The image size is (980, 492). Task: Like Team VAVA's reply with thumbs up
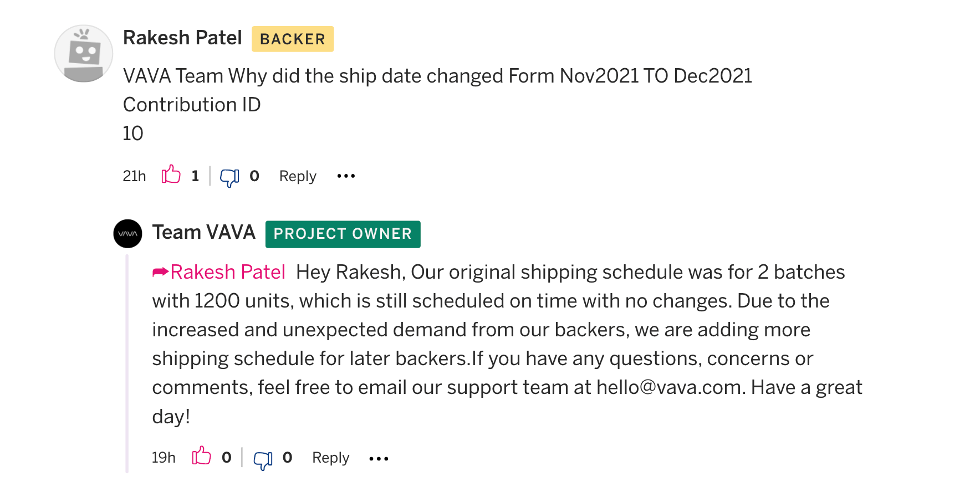pos(201,456)
